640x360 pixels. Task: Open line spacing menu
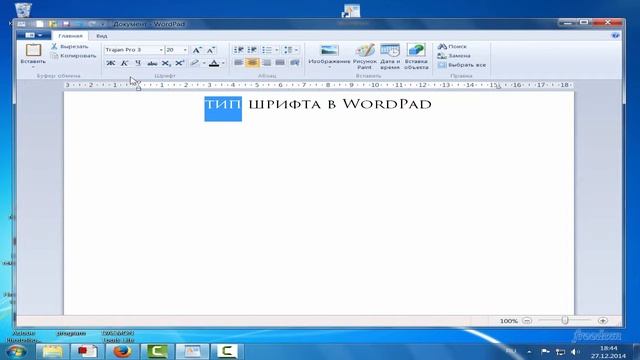tap(291, 50)
